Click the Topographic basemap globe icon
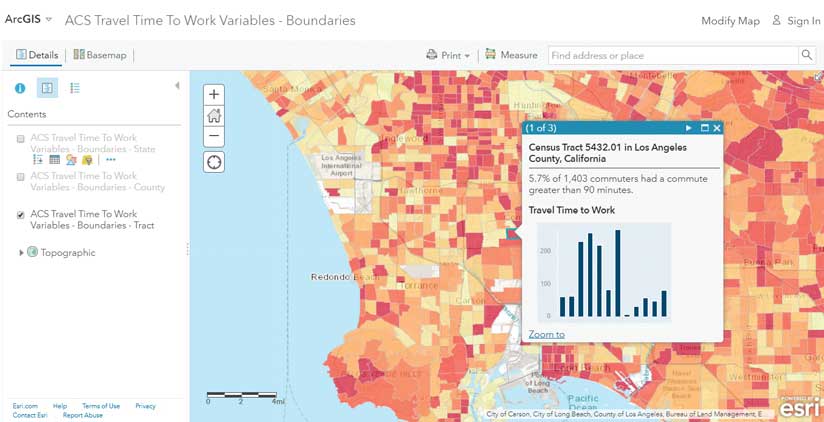This screenshot has height=422, width=824. click(33, 252)
